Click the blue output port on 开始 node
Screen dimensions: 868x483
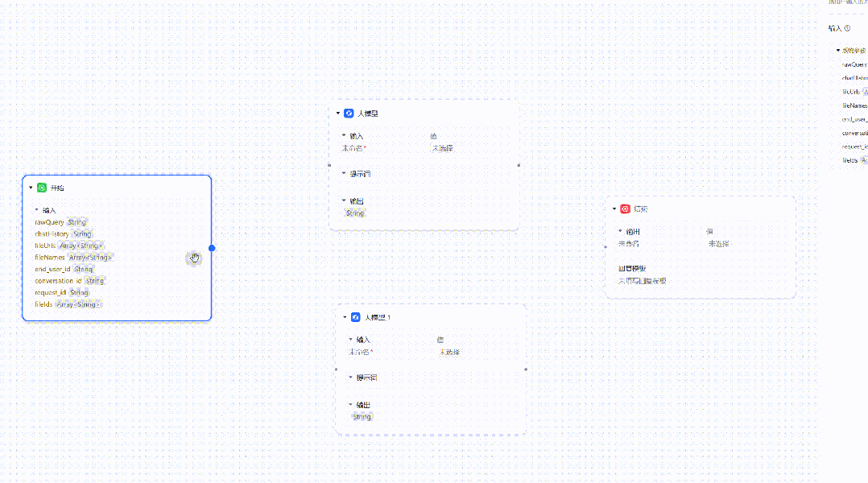point(212,248)
